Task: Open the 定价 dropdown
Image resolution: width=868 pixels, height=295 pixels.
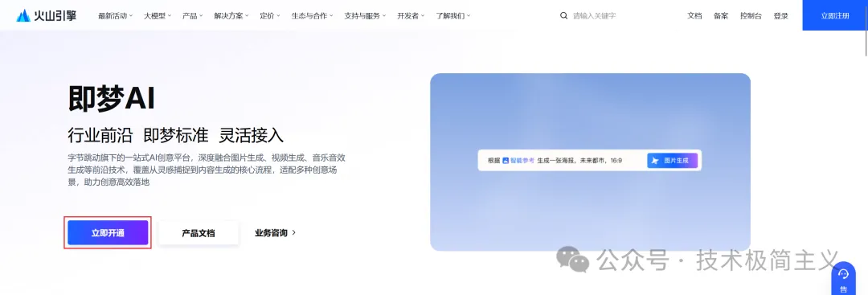Action: [x=270, y=15]
